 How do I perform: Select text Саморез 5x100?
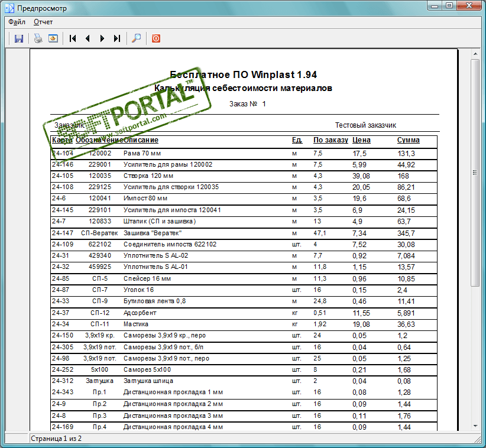147,369
